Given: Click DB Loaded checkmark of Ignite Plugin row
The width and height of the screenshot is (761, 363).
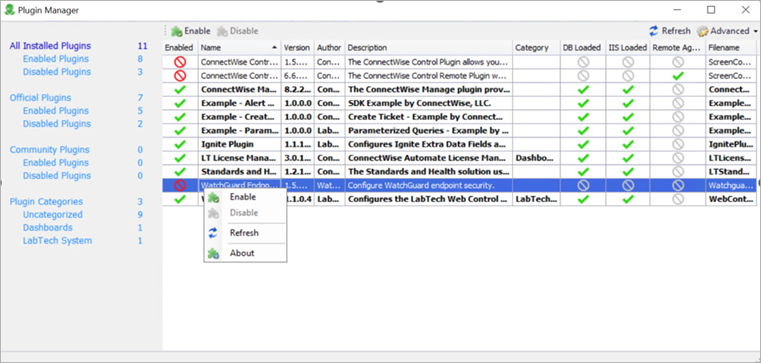Looking at the screenshot, I should (x=583, y=144).
